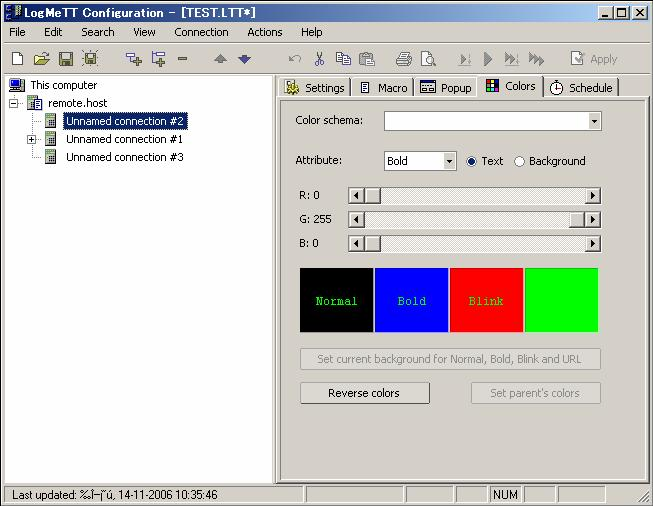This screenshot has width=653, height=506.
Task: Switch to the Schedule tab
Action: [x=581, y=87]
